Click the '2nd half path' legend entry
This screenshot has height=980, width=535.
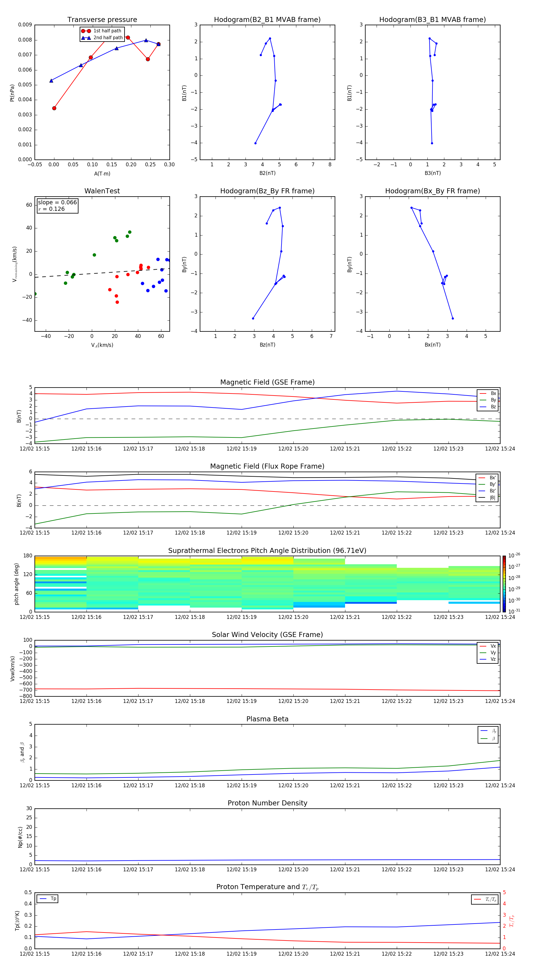click(103, 38)
